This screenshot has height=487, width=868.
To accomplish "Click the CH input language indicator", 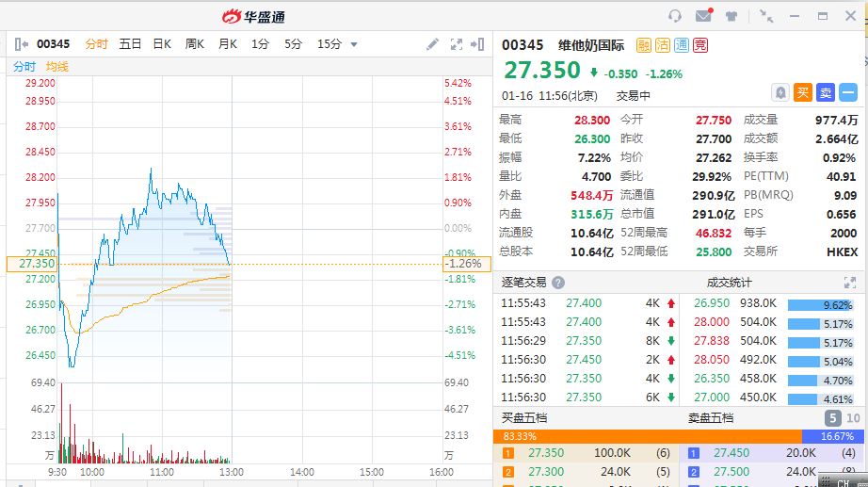I will pyautogui.click(x=842, y=482).
